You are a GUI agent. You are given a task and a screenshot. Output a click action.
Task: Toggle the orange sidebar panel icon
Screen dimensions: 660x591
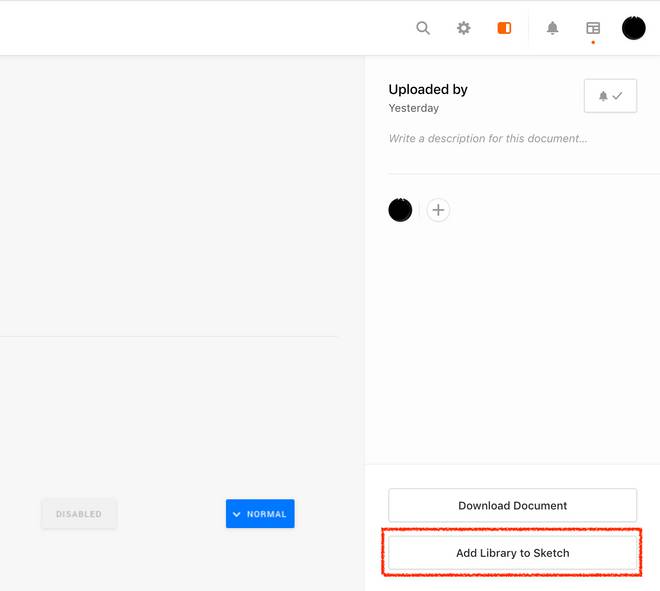(504, 28)
